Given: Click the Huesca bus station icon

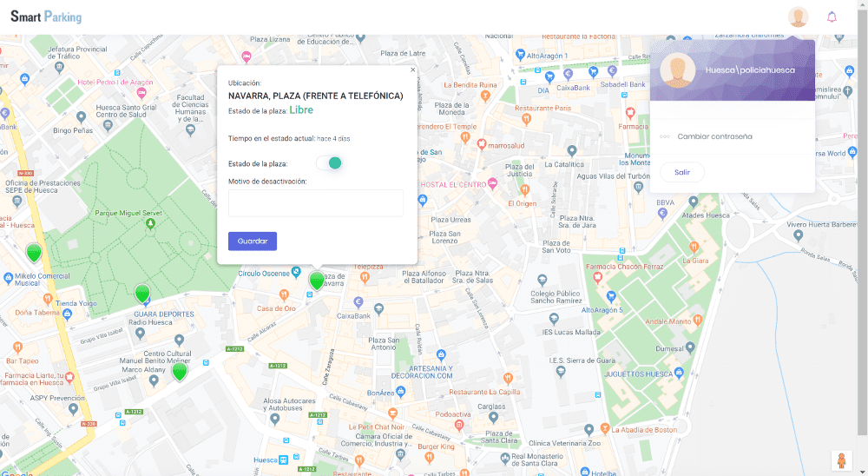Looking at the screenshot, I should [284, 459].
